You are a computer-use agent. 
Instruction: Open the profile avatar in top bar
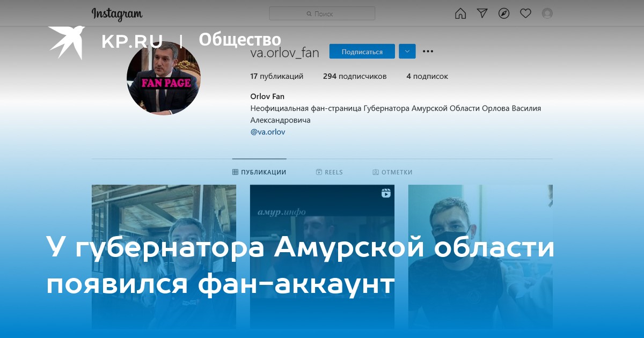[x=547, y=13]
